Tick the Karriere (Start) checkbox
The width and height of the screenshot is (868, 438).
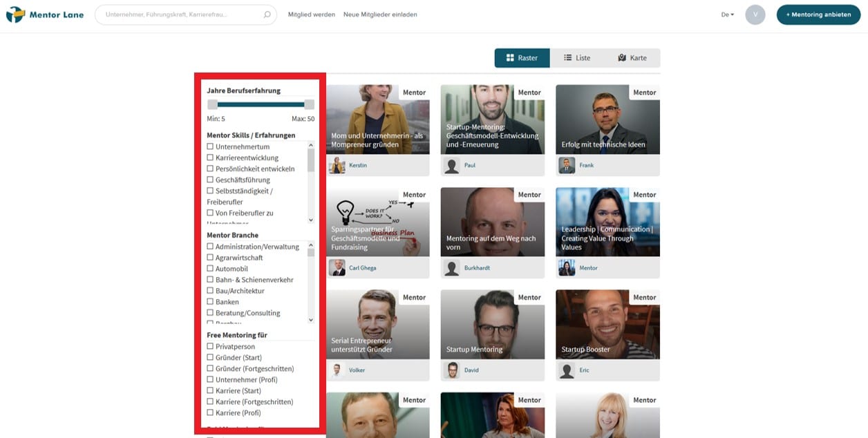pyautogui.click(x=210, y=391)
